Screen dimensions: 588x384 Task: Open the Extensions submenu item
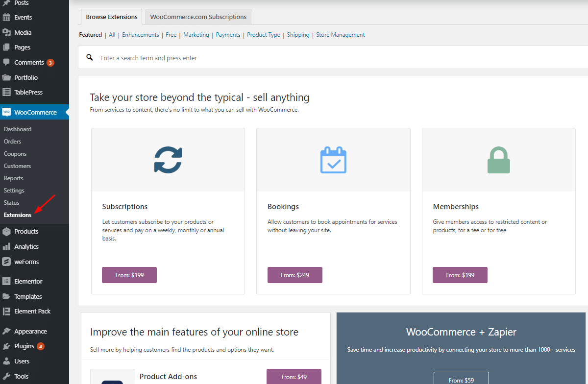click(18, 215)
